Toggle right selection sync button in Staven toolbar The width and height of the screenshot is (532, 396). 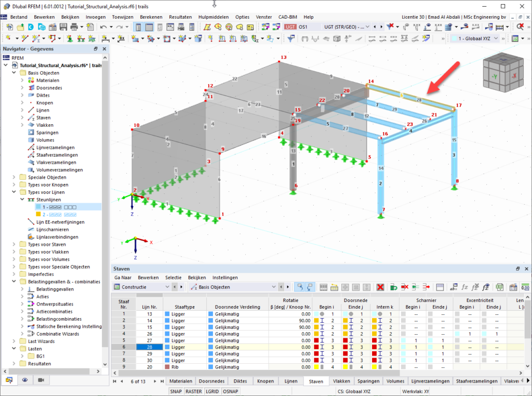point(310,287)
